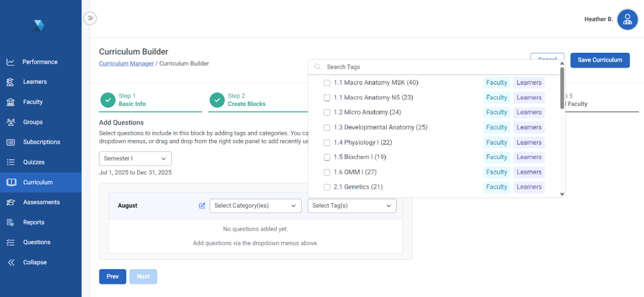Click the tag list scrollbar down arrow
Viewport: 644px width, 297px height.
point(562,194)
